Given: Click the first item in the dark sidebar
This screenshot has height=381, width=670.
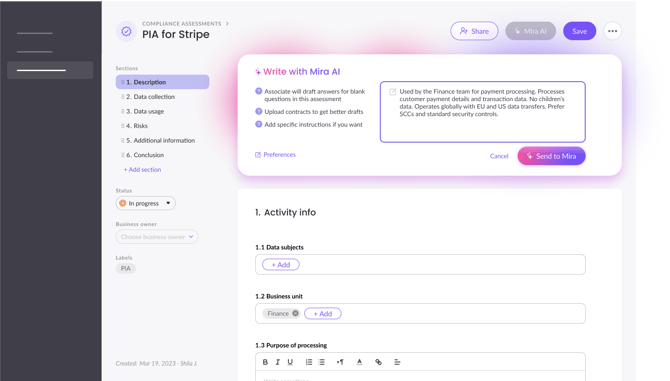Looking at the screenshot, I should pyautogui.click(x=35, y=33).
